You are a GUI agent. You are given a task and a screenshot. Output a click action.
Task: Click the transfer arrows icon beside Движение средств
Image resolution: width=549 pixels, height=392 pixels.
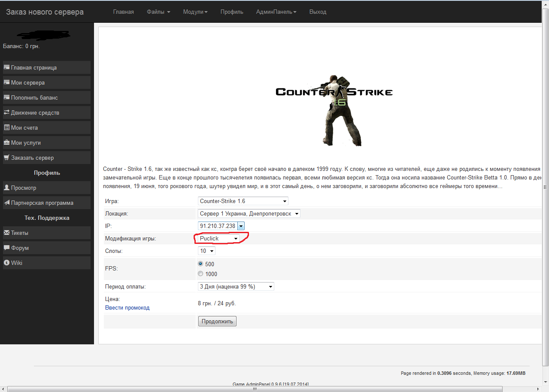coord(6,112)
